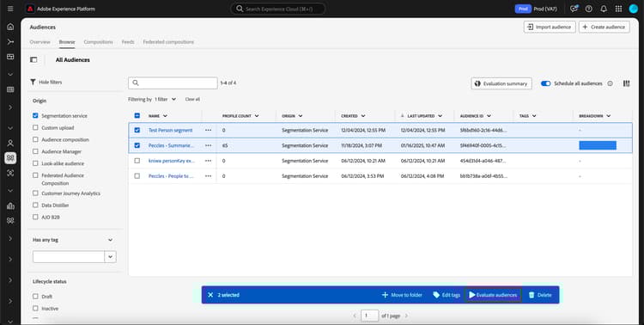The height and width of the screenshot is (325, 644).
Task: Click the blue breakdown bar for Peccles - Summarie
Action: point(598,145)
